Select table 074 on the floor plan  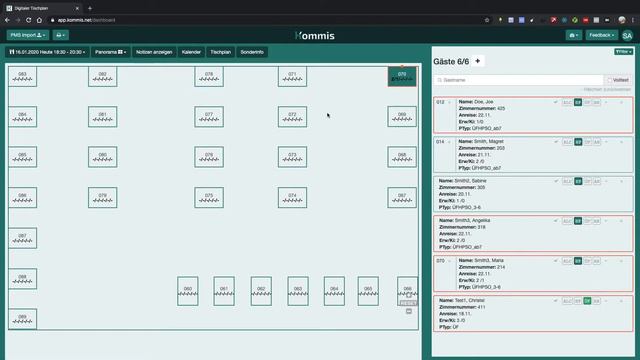[292, 198]
